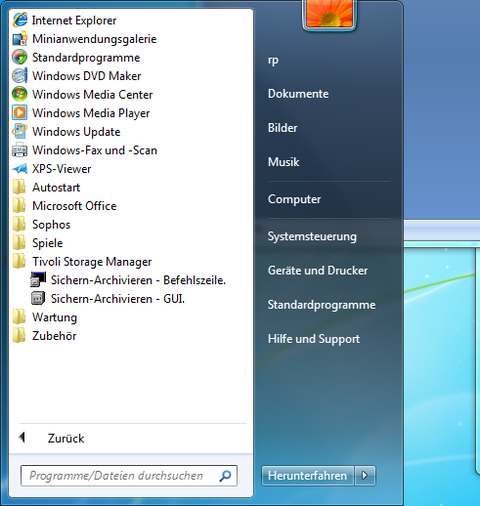Click the Sichern-Archivieren Befehlszeile icon
Viewport: 480px width, 506px height.
pos(38,280)
